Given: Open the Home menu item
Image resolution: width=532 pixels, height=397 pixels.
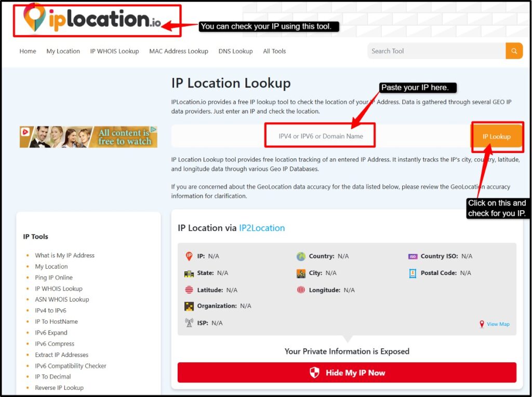Looking at the screenshot, I should tap(28, 51).
